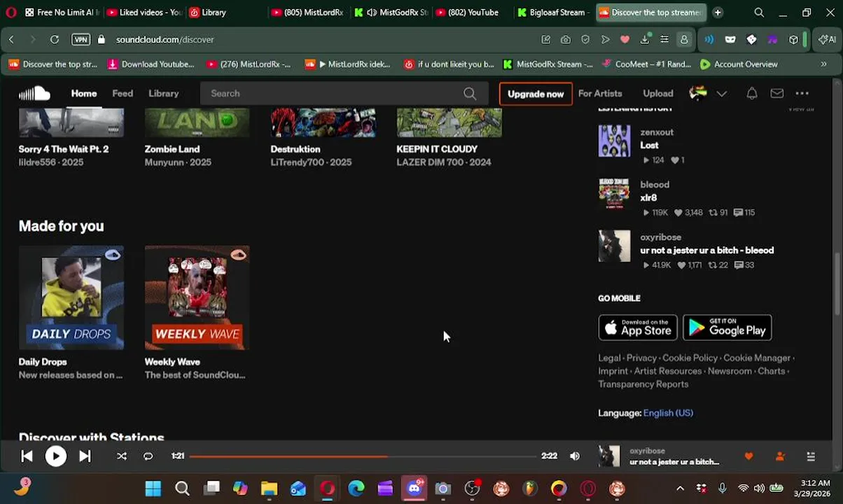
Task: Open the Legal footer link
Action: (x=609, y=358)
